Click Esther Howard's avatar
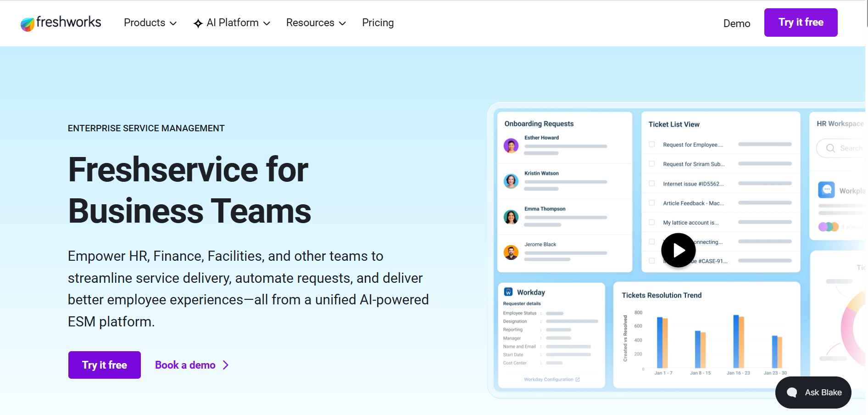 [x=511, y=146]
